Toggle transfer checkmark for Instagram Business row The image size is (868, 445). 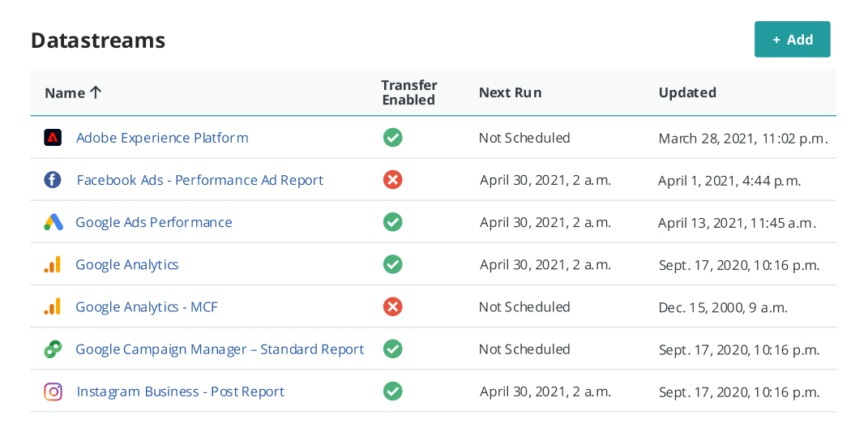(x=392, y=392)
